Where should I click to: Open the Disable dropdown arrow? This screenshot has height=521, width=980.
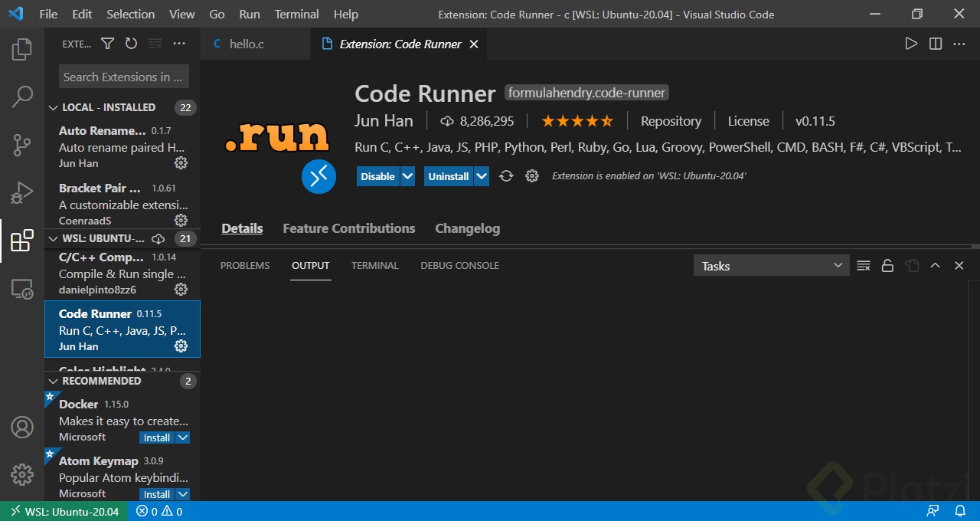tap(408, 176)
